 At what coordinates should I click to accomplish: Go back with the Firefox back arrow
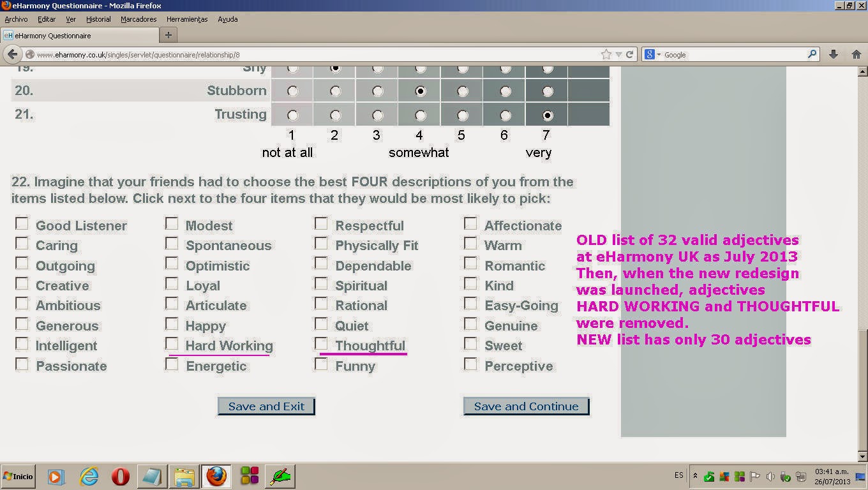12,55
